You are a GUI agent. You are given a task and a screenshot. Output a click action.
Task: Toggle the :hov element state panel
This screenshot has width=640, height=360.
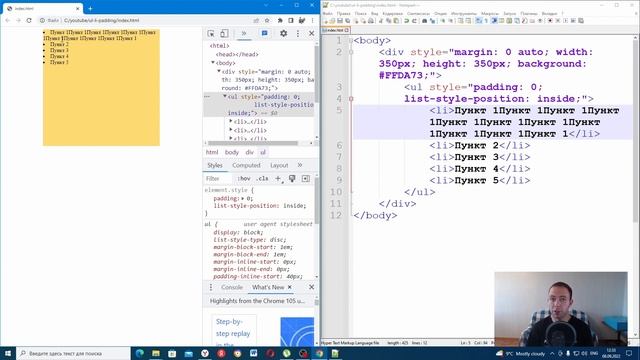click(244, 179)
